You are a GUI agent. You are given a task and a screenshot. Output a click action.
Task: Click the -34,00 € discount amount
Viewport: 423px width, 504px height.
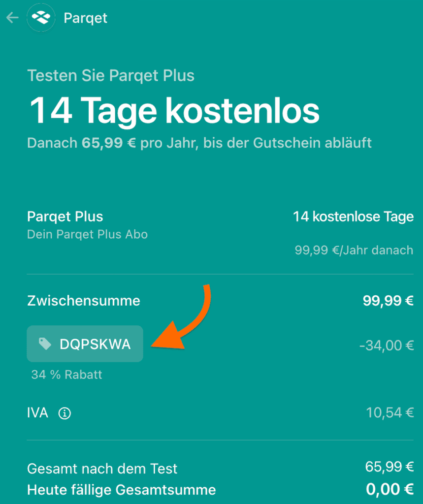[x=387, y=346]
